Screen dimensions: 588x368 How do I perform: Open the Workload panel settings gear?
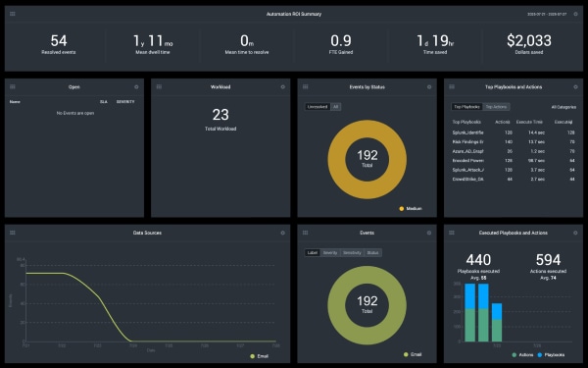(x=283, y=86)
